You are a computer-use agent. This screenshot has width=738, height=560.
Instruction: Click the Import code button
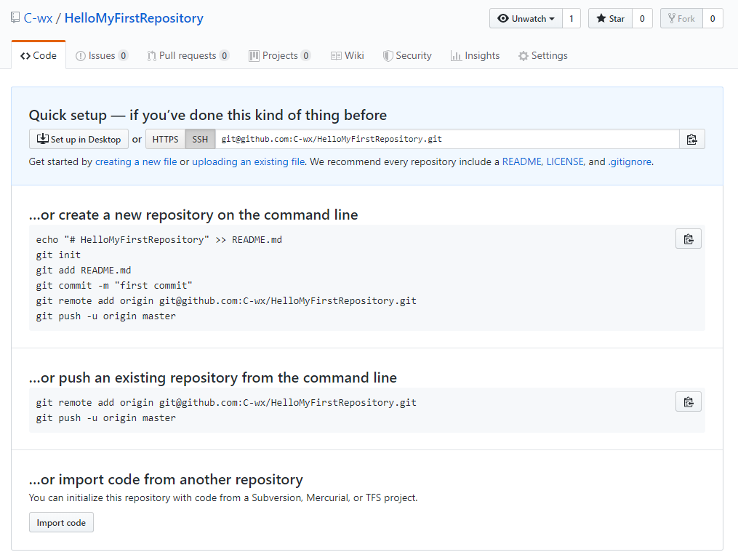pyautogui.click(x=61, y=522)
